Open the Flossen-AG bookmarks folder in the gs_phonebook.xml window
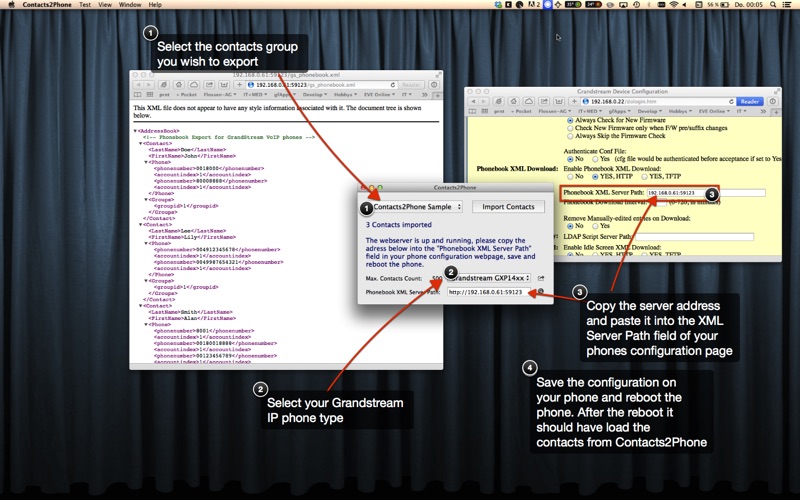 click(x=219, y=95)
